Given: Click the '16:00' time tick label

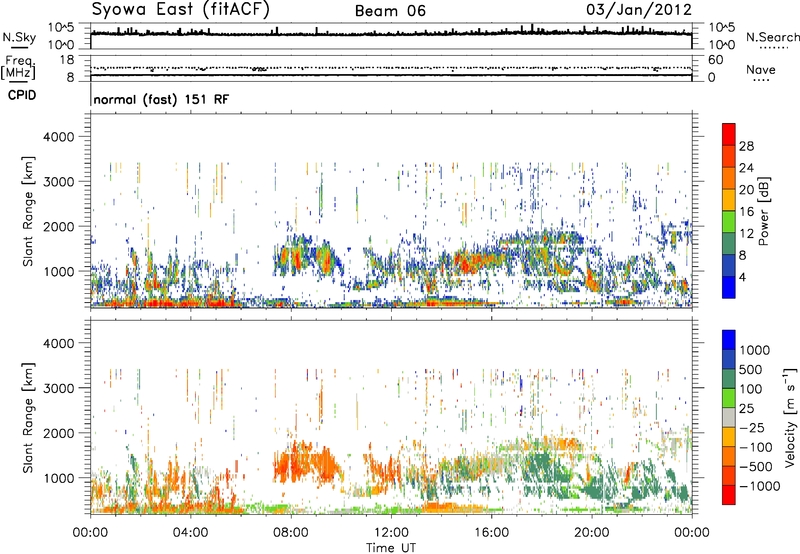Looking at the screenshot, I should 491,533.
